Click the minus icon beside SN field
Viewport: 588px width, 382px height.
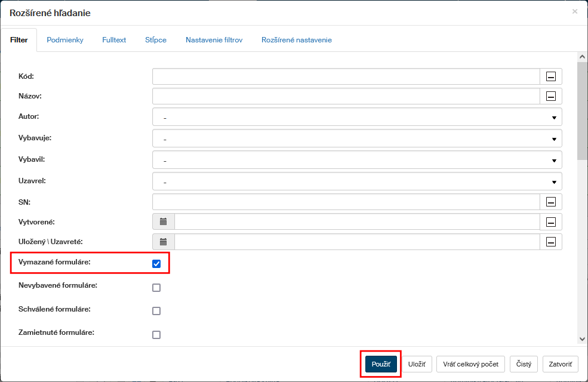[x=551, y=202]
